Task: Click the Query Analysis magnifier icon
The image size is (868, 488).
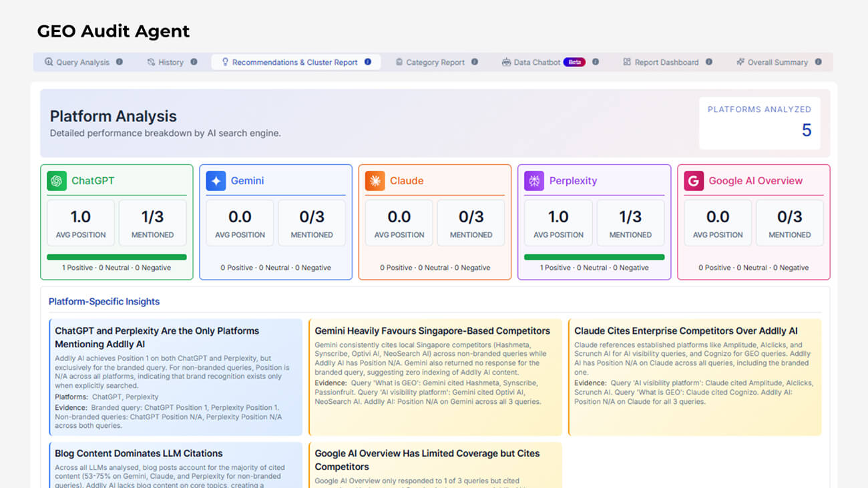Action: (x=49, y=62)
